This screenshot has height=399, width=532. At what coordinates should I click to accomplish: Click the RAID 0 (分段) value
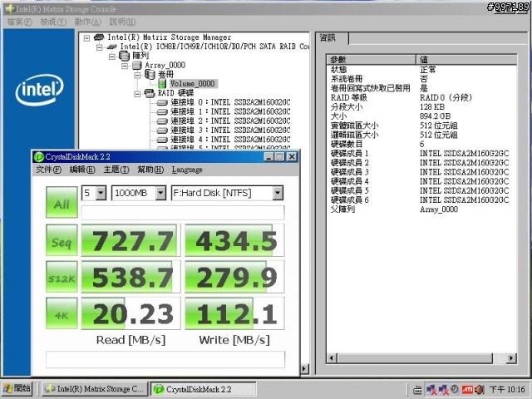click(x=446, y=98)
